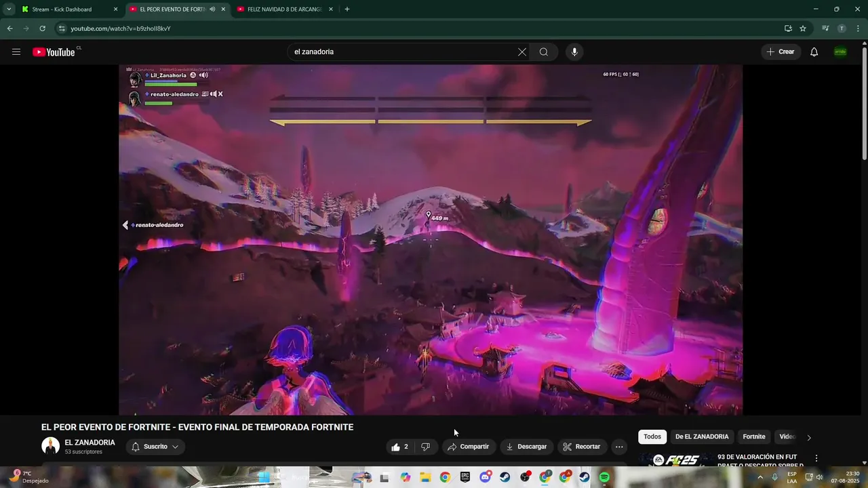The width and height of the screenshot is (868, 488).
Task: Open the Chrome three-dot menu
Action: coord(858,28)
